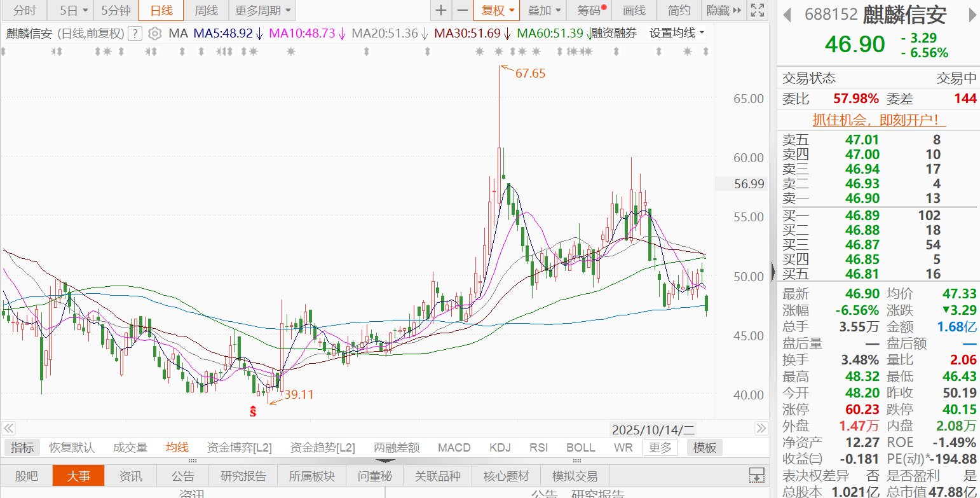
Task: Go to next stock with right arrow
Action: [972, 15]
